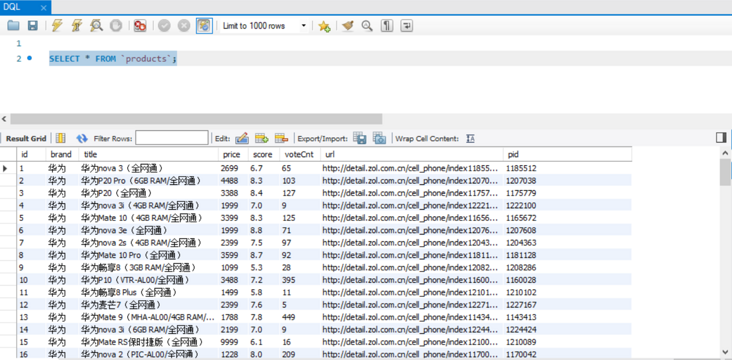Run explain plan magnifier lightning icon
The width and height of the screenshot is (732, 360).
(96, 26)
